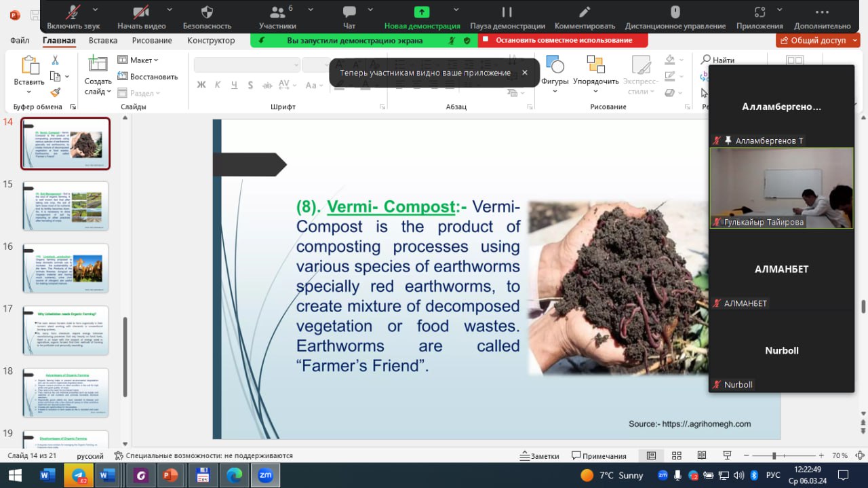
Task: Switch to the Рисование ribbon tab
Action: [152, 40]
